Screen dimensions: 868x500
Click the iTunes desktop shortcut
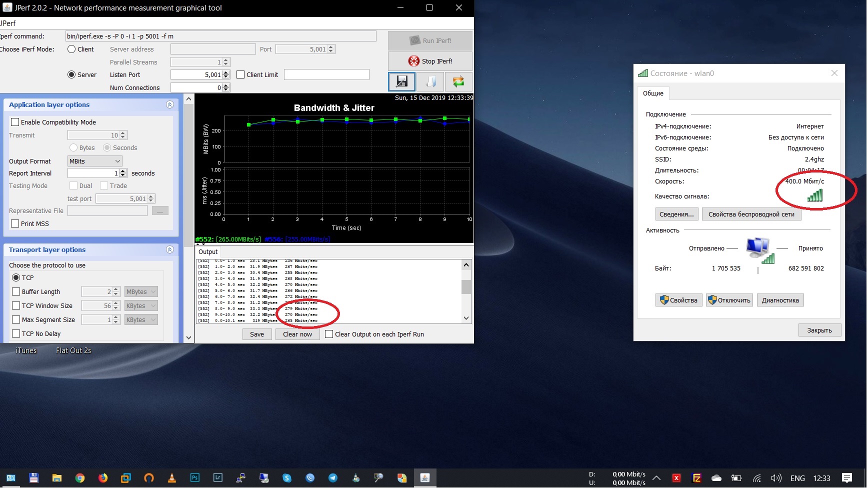pyautogui.click(x=26, y=350)
